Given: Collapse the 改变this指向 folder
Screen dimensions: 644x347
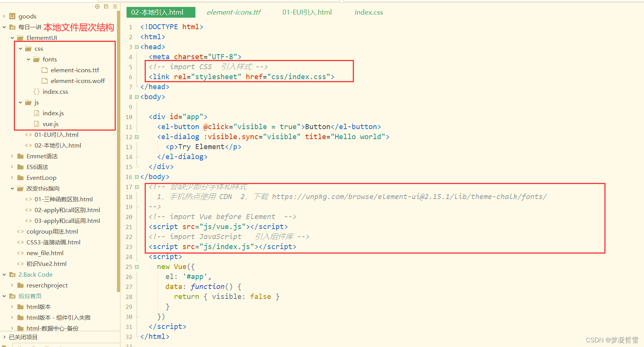Looking at the screenshot, I should click(12, 188).
